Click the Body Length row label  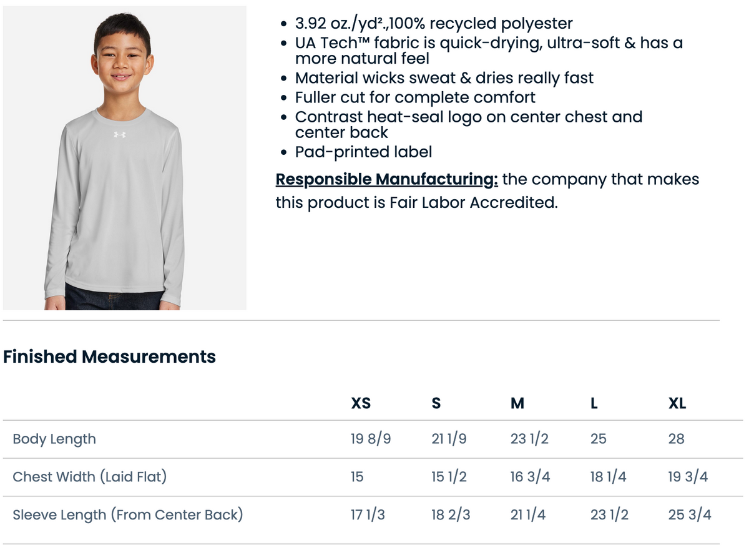coord(54,439)
